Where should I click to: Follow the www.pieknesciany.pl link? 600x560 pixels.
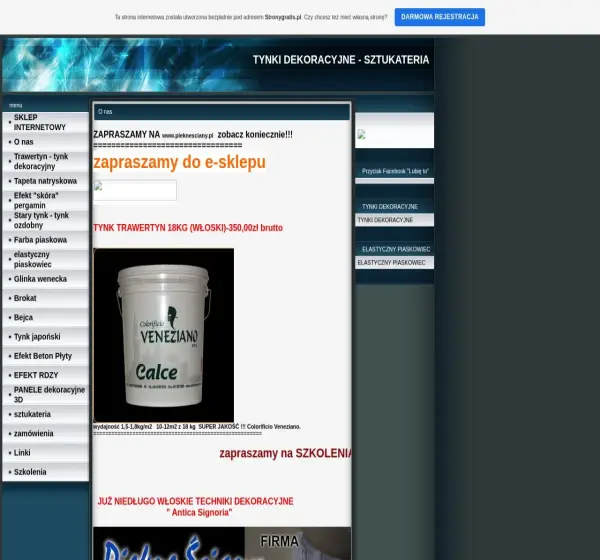188,136
